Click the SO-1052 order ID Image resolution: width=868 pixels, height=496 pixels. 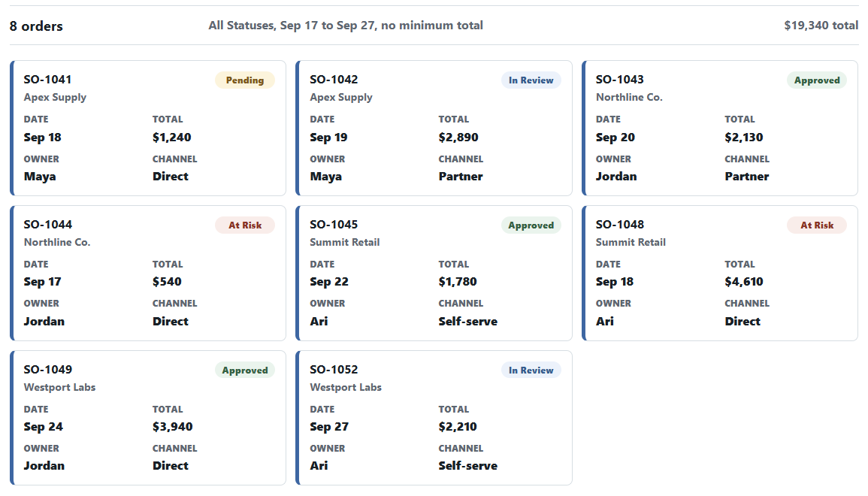pos(334,369)
